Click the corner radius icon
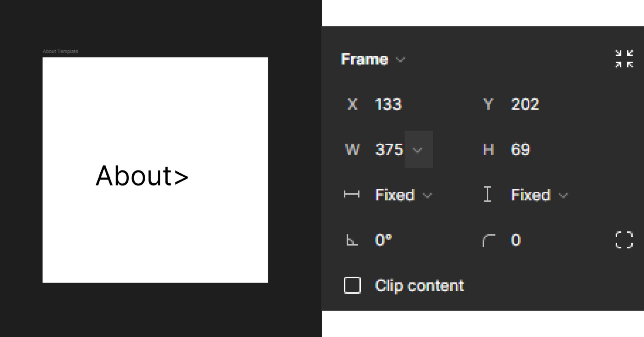 (x=489, y=240)
